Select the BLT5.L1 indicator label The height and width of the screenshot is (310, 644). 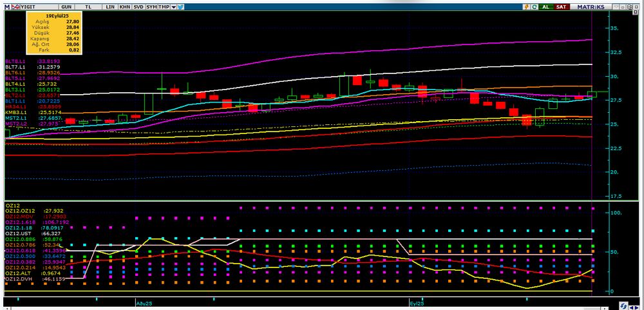pos(15,78)
